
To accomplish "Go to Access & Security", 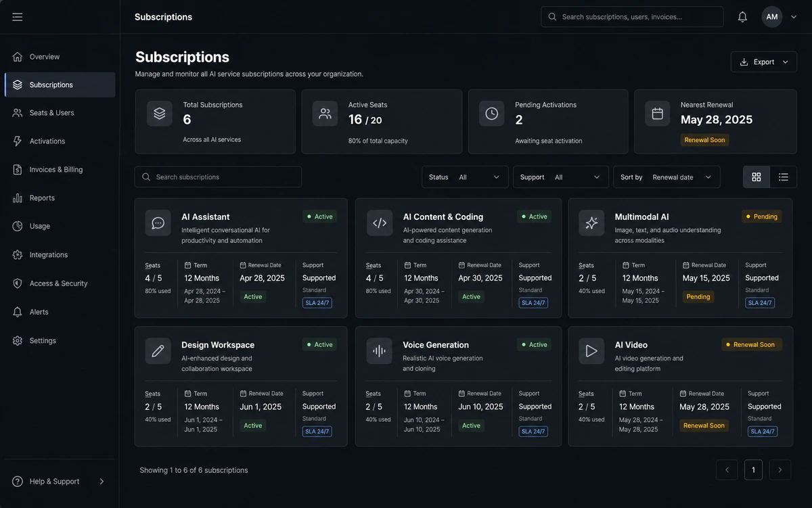I will click(x=60, y=283).
